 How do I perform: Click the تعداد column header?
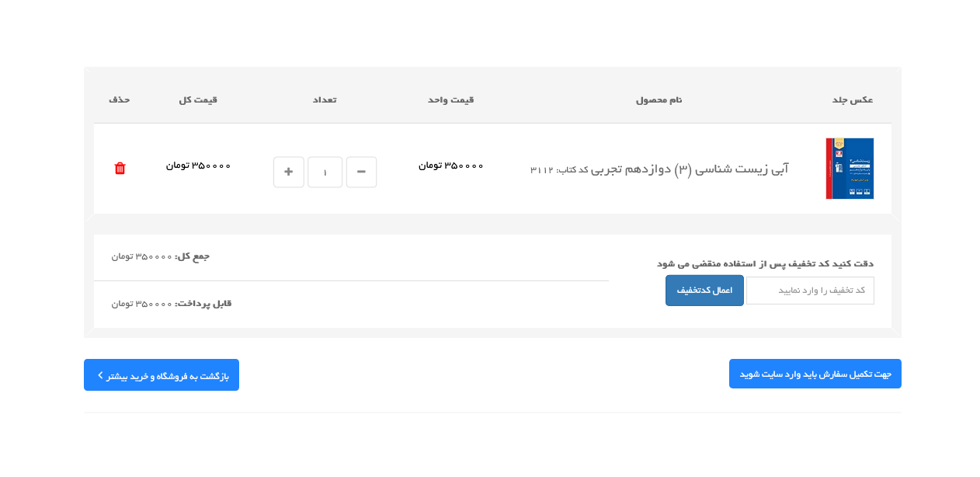click(x=325, y=99)
